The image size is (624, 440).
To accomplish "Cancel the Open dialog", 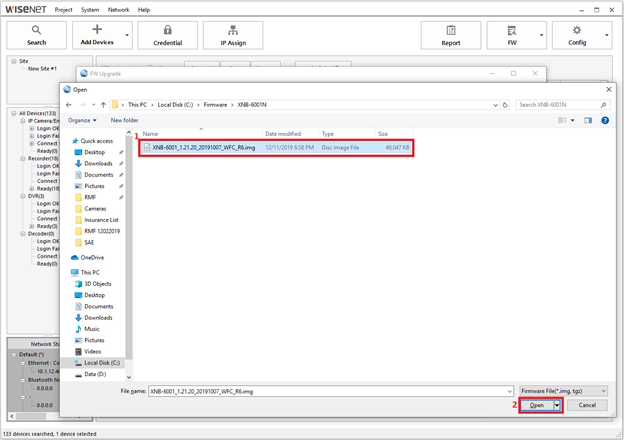I will coord(587,405).
